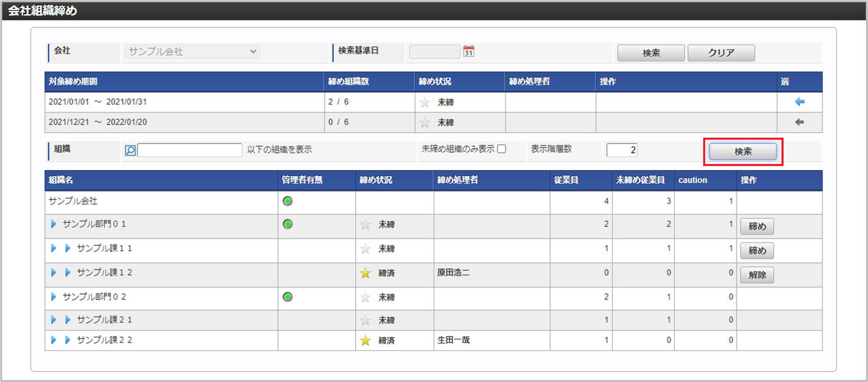Click gray star in サンプル部門０２ row
868x382 pixels.
[366, 297]
